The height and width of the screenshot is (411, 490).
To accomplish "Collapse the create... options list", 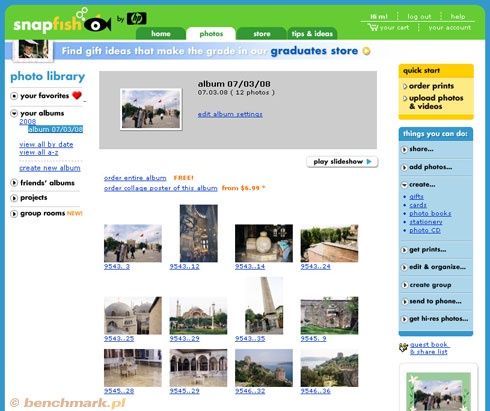I will pos(404,185).
